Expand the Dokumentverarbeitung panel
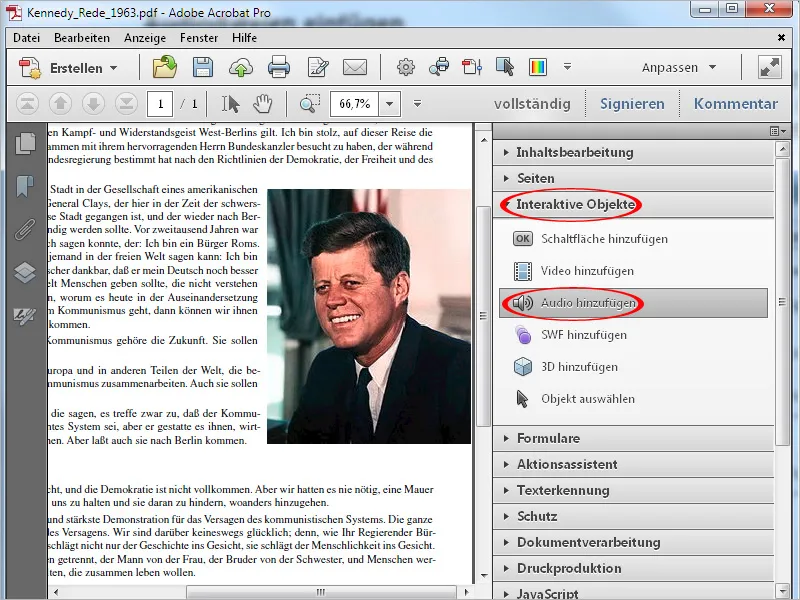Viewport: 800px width, 600px height. click(633, 543)
